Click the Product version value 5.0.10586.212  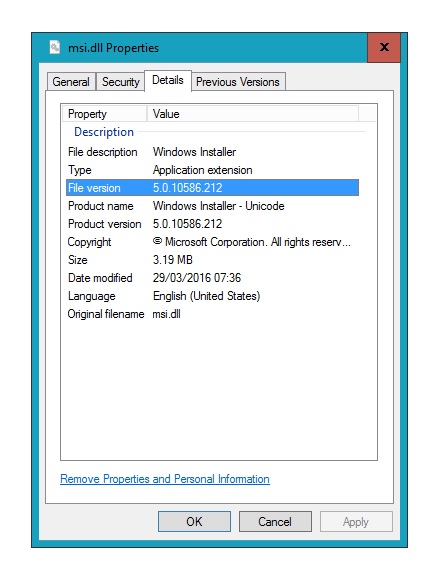pyautogui.click(x=187, y=224)
